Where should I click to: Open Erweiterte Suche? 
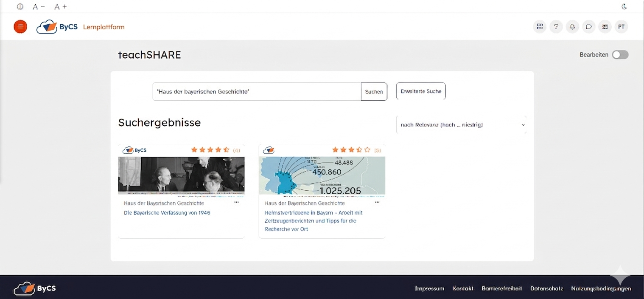tap(421, 91)
